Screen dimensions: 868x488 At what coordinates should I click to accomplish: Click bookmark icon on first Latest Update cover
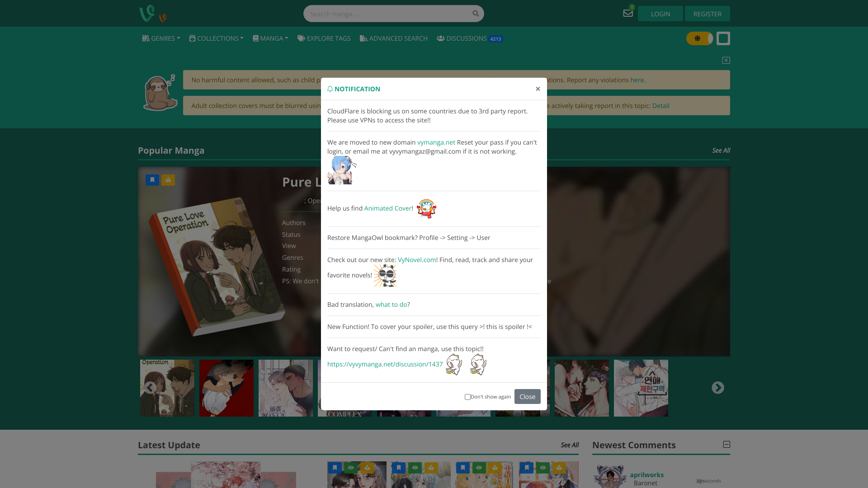(335, 468)
